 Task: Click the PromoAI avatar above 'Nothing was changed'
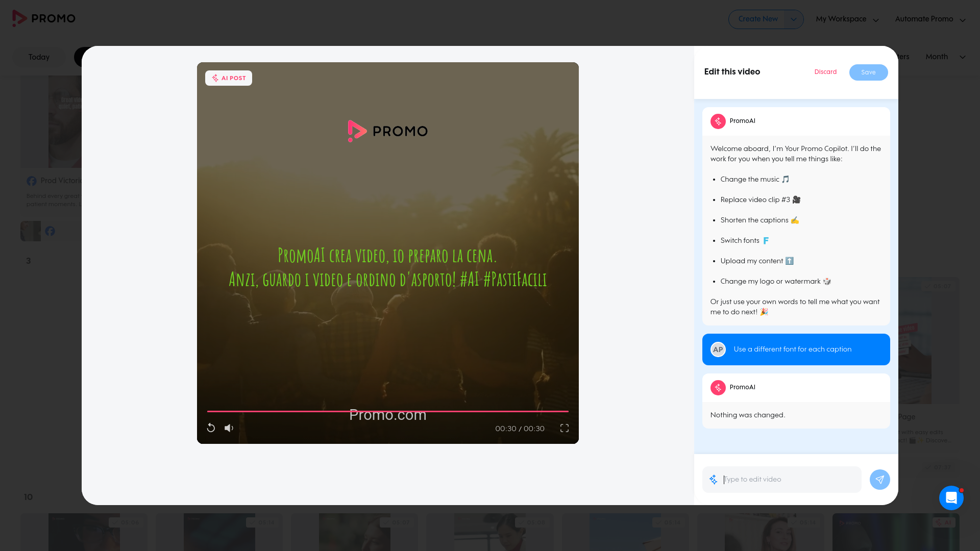718,388
